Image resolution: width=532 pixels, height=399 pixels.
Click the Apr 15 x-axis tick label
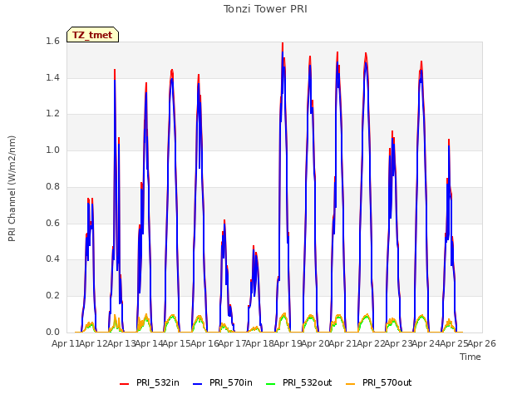tap(176, 343)
